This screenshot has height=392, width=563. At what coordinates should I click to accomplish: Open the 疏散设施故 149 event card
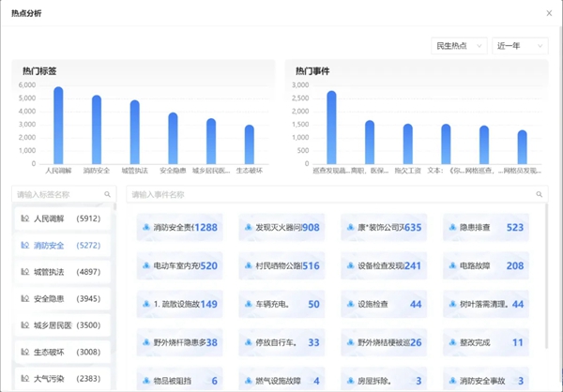point(179,304)
